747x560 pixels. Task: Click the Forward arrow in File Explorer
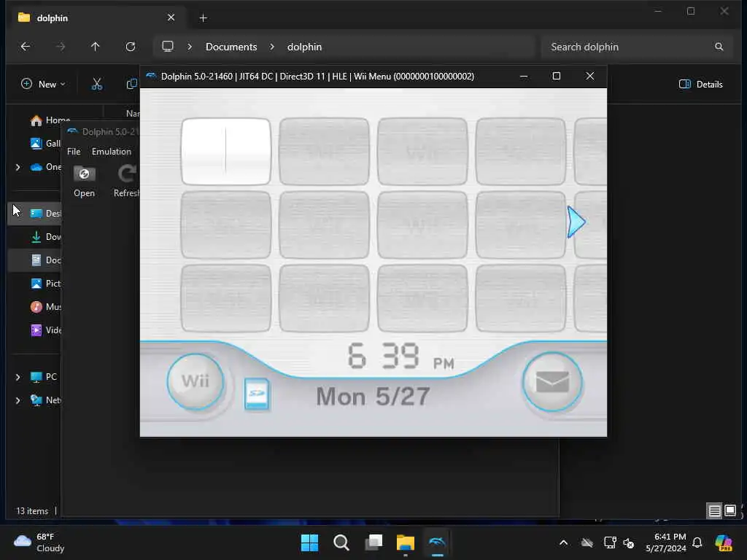tap(60, 47)
